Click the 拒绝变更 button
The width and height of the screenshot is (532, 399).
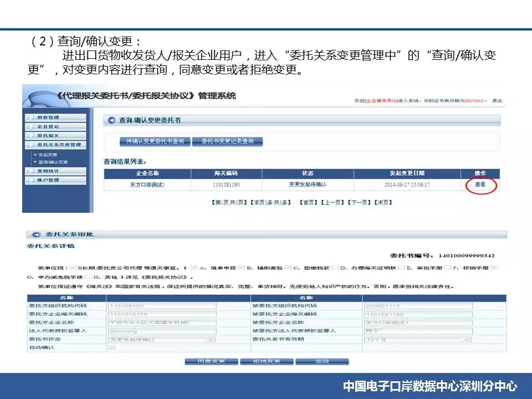click(x=267, y=361)
